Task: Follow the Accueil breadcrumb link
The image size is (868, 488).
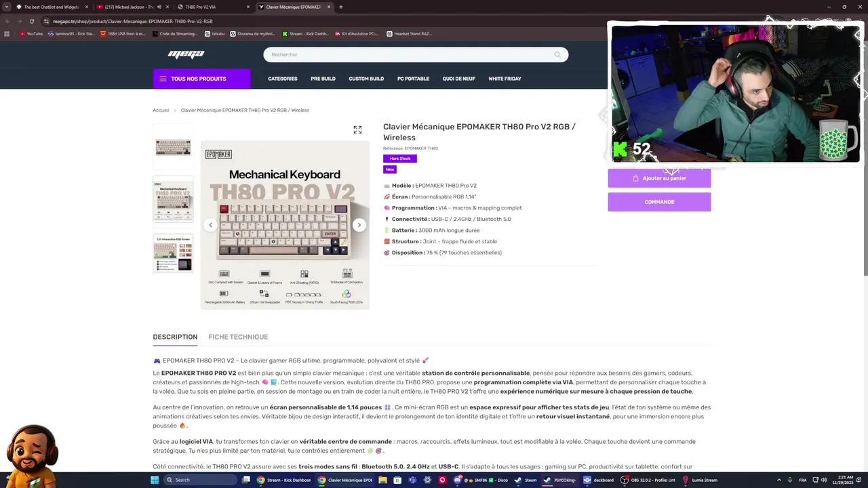Action: pyautogui.click(x=161, y=110)
